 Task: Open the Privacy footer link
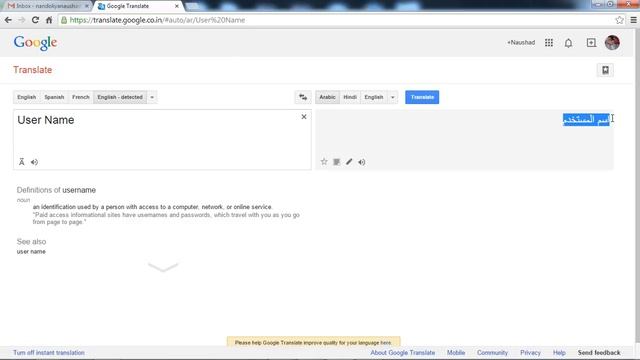pyautogui.click(x=530, y=353)
